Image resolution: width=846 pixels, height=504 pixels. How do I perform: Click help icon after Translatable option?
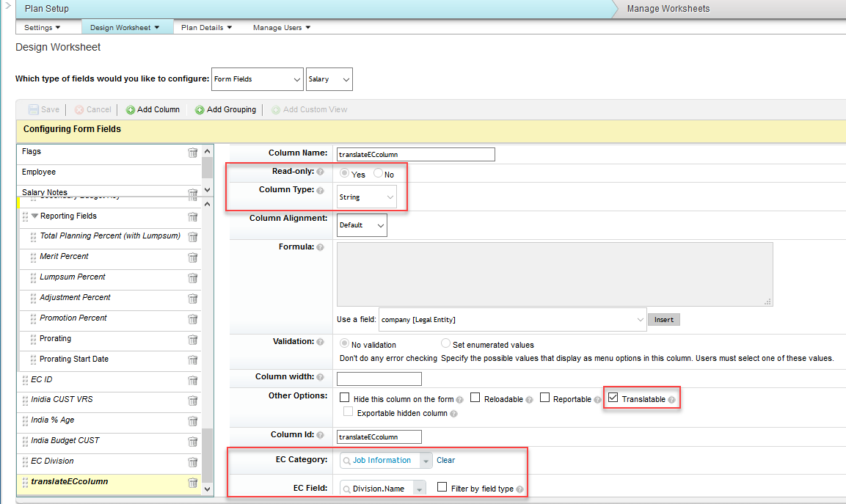tap(671, 400)
